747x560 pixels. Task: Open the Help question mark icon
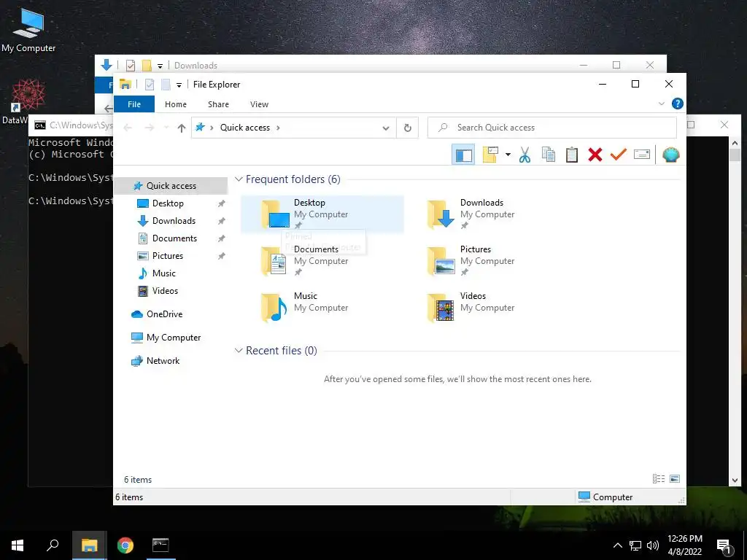(x=678, y=104)
